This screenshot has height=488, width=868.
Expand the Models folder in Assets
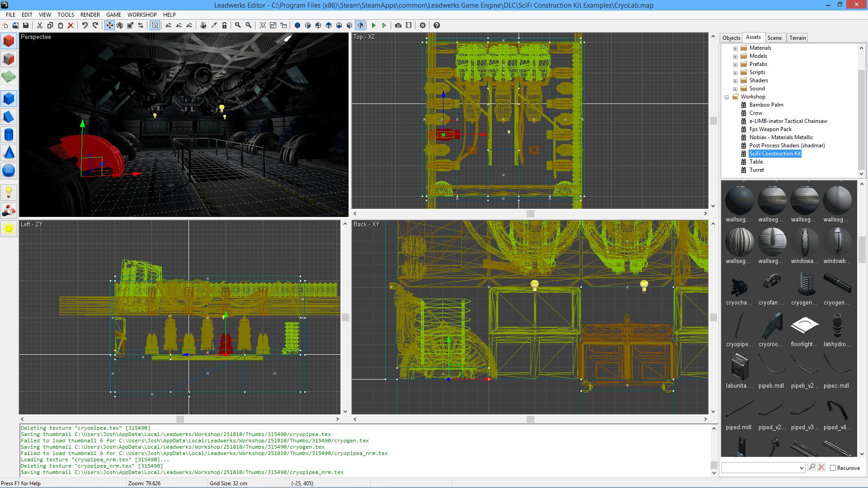[x=735, y=56]
